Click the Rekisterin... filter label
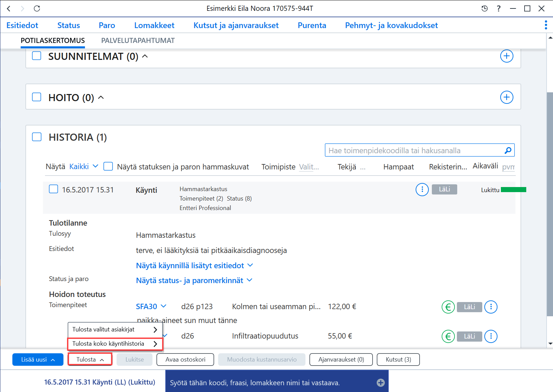Viewport: 553px width, 392px height. (448, 167)
